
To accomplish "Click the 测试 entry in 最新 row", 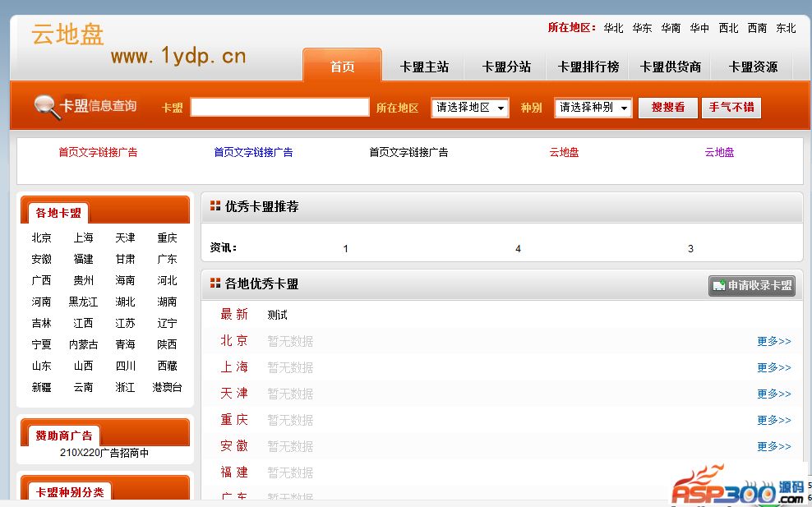I will click(277, 315).
